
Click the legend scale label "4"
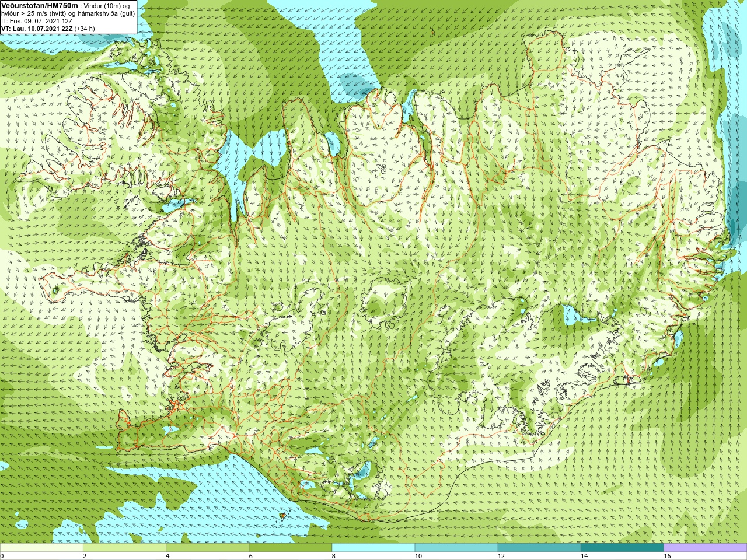168,556
